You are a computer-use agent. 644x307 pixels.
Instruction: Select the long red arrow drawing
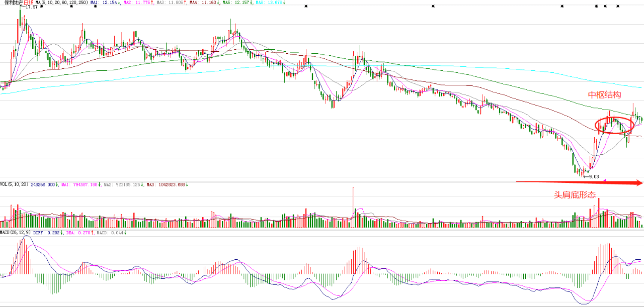(x=579, y=183)
